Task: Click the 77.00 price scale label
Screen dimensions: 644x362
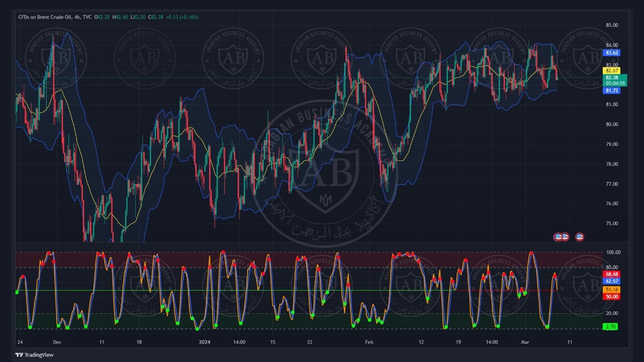Action: coord(612,184)
